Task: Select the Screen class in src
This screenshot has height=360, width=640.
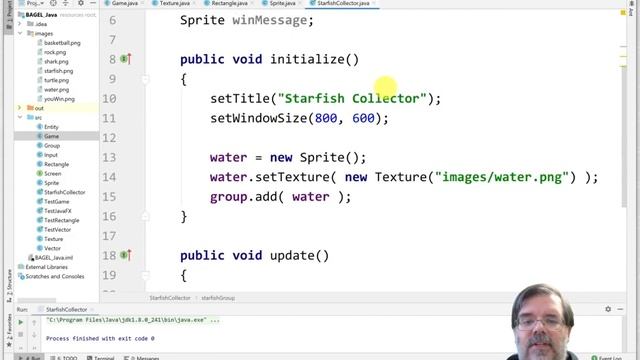Action: pyautogui.click(x=52, y=174)
